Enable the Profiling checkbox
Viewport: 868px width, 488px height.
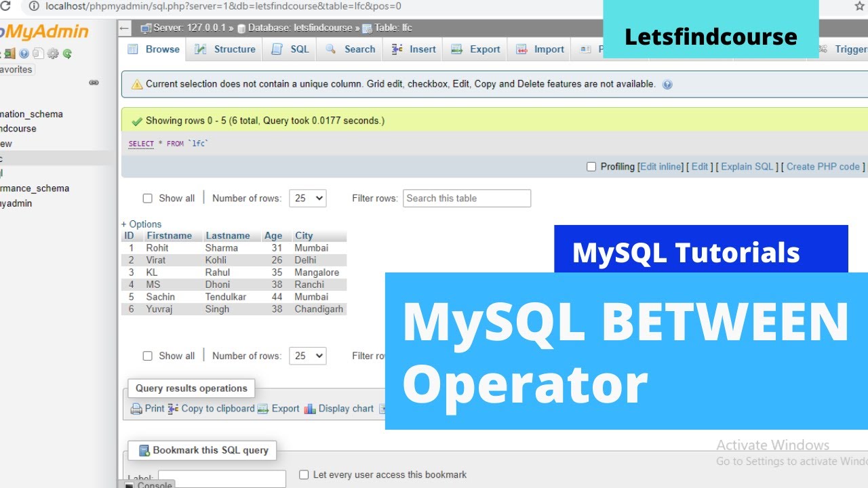tap(591, 167)
